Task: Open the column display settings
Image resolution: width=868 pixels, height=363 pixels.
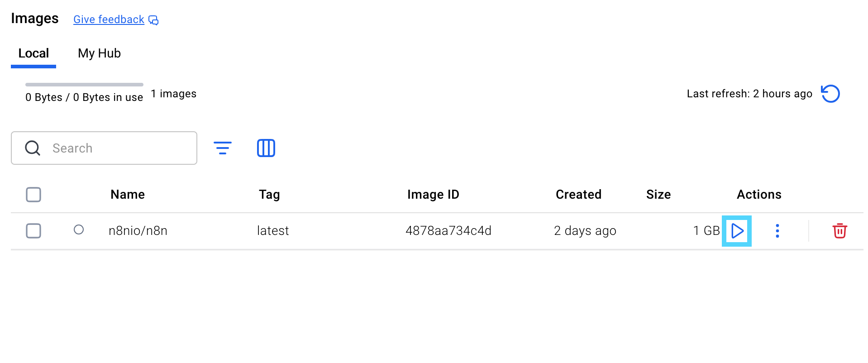Action: click(x=266, y=148)
